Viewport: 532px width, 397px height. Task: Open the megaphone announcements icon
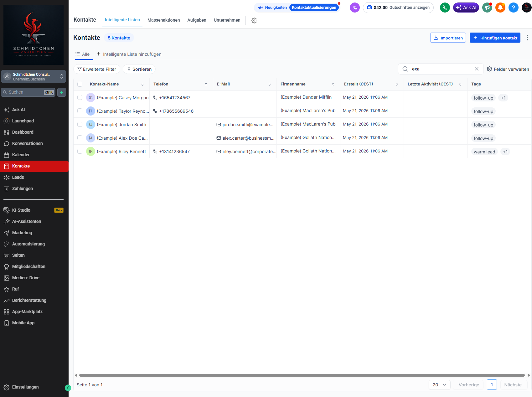point(487,8)
